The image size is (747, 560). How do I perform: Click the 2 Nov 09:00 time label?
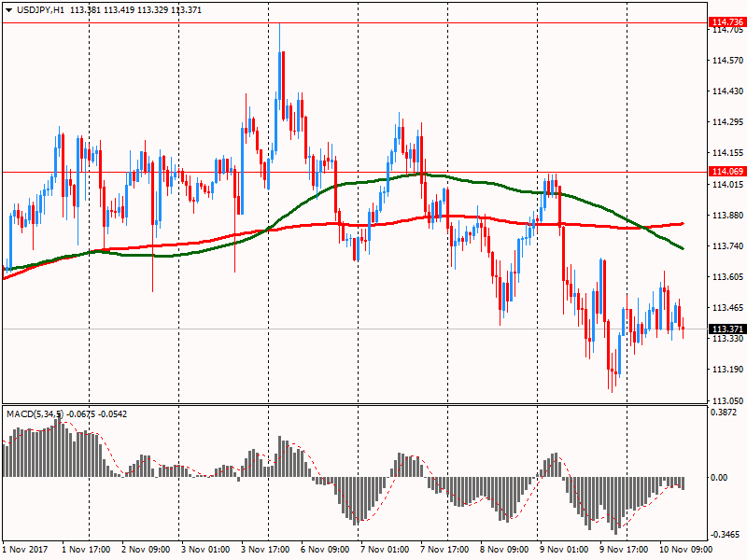tap(146, 549)
